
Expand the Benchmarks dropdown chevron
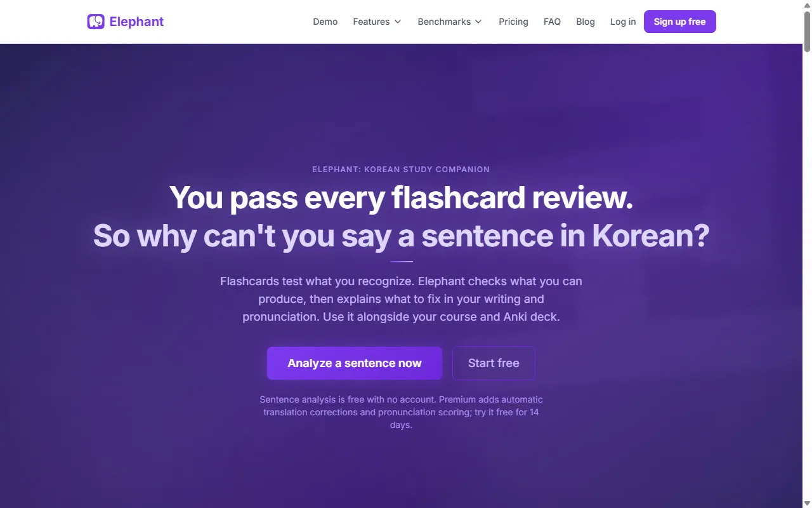tap(478, 22)
